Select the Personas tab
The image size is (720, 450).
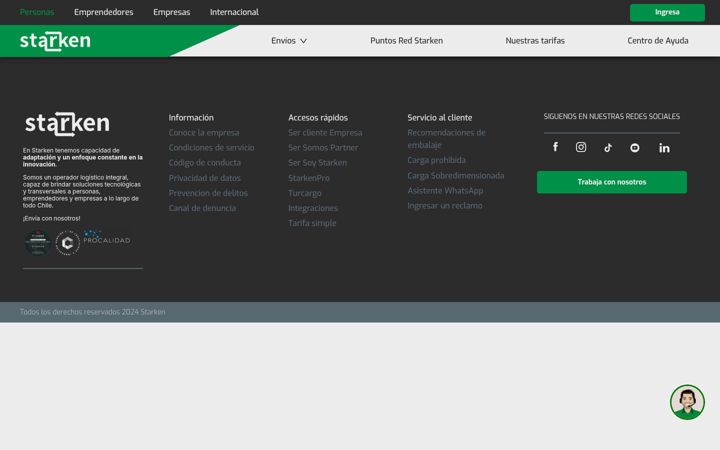[x=37, y=12]
